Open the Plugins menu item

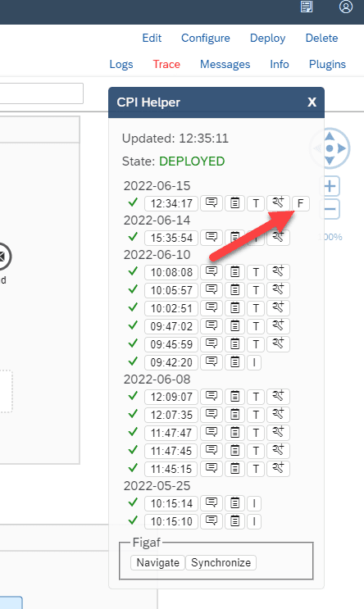click(x=327, y=64)
